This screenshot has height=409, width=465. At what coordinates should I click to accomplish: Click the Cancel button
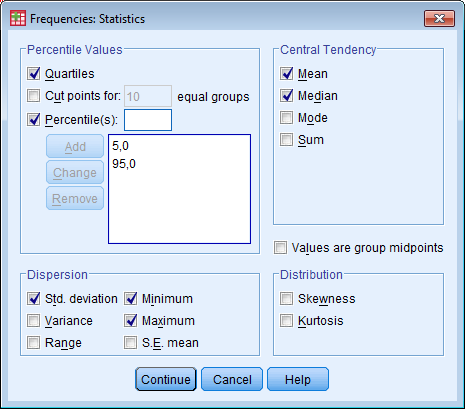tap(232, 379)
